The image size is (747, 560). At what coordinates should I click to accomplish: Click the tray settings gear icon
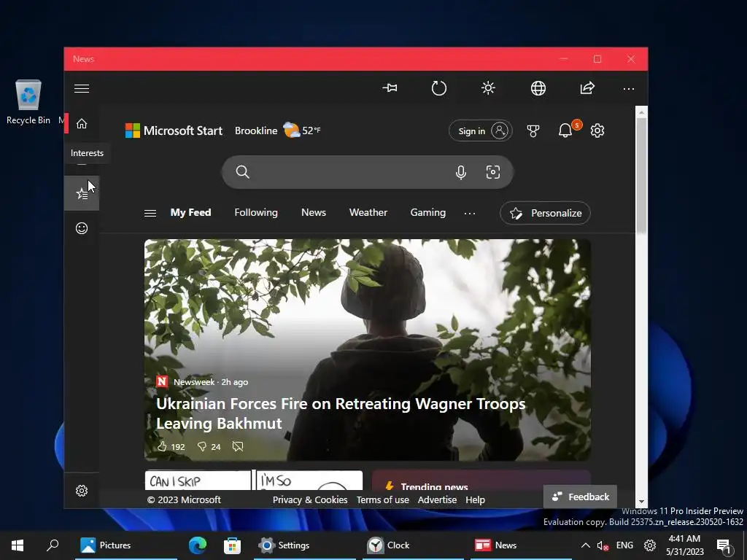pyautogui.click(x=650, y=545)
